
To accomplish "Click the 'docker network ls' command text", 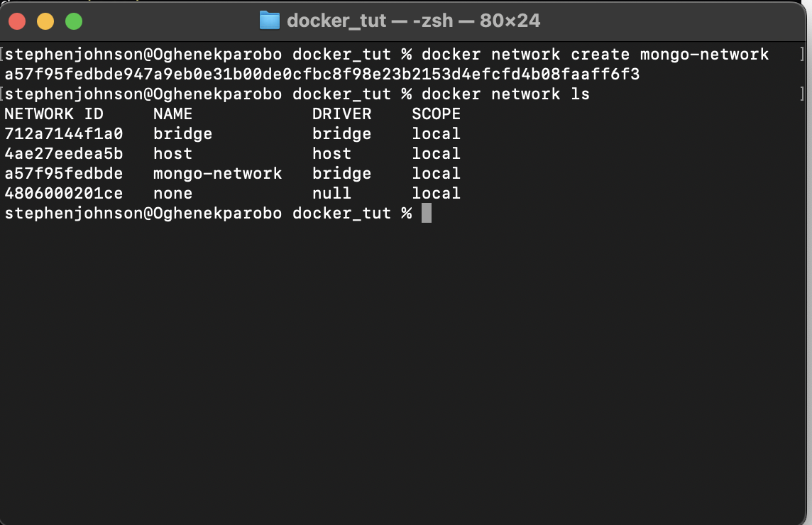I will pos(505,94).
